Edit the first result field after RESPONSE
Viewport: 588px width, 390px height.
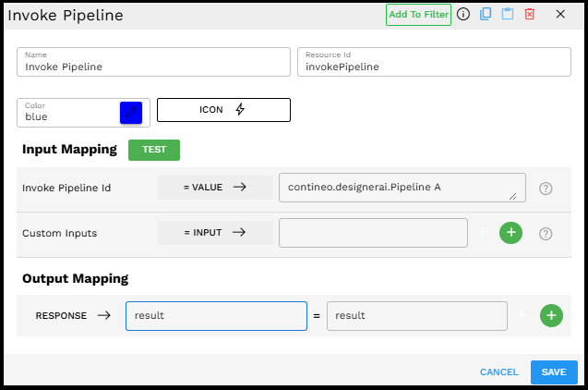coord(216,316)
